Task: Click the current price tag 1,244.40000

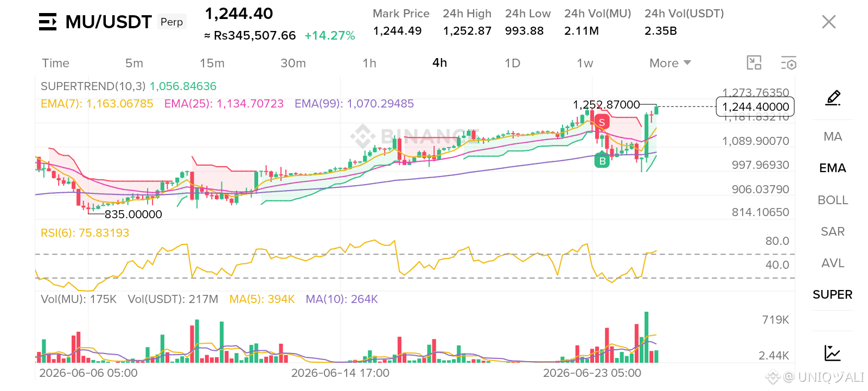Action: coord(755,106)
